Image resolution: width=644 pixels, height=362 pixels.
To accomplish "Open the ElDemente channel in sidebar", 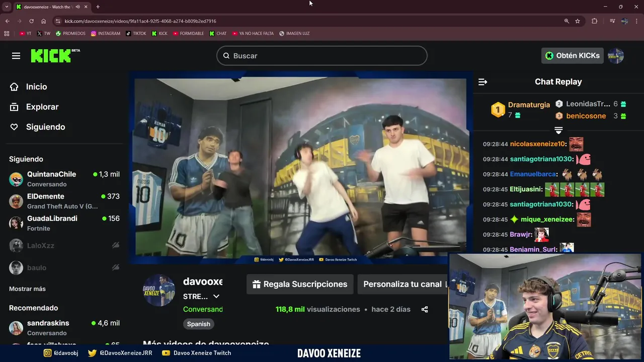I will point(64,201).
